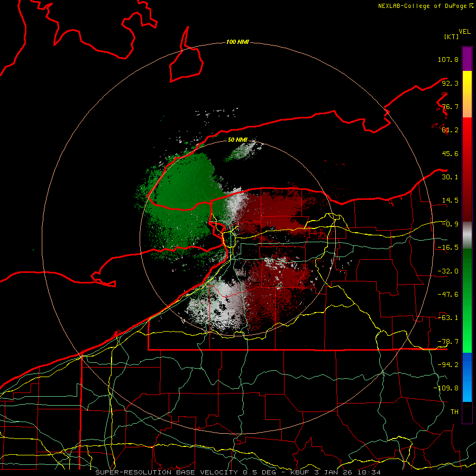
Task: Click the -78.7 scale value
Action: [448, 342]
